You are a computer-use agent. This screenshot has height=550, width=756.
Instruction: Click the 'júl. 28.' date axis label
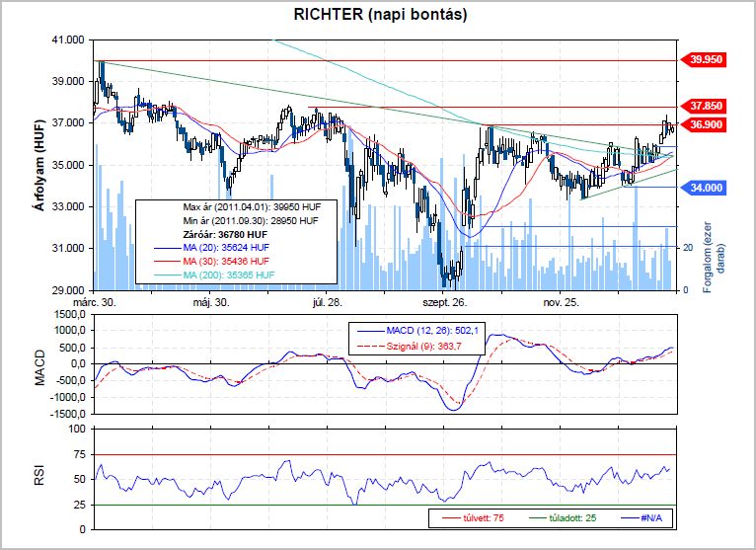(328, 303)
